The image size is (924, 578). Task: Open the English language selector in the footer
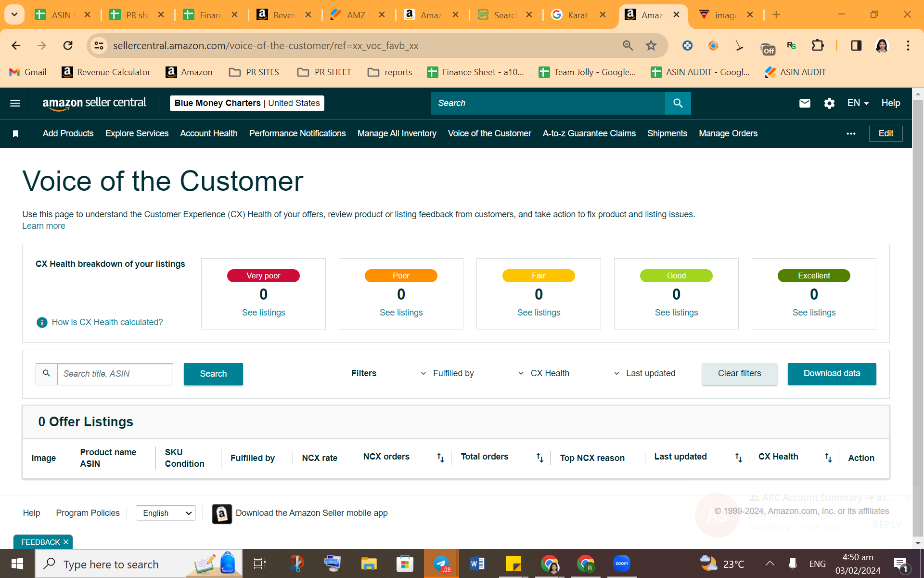(x=166, y=513)
